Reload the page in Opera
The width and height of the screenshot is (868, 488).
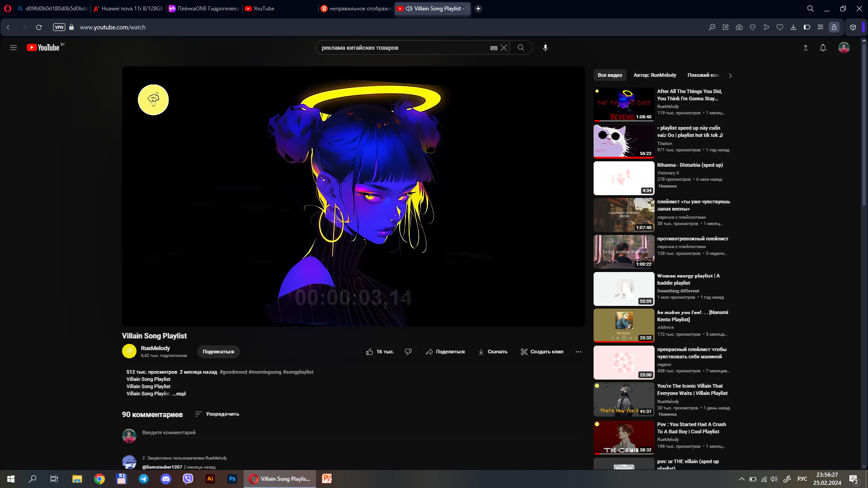tap(39, 27)
